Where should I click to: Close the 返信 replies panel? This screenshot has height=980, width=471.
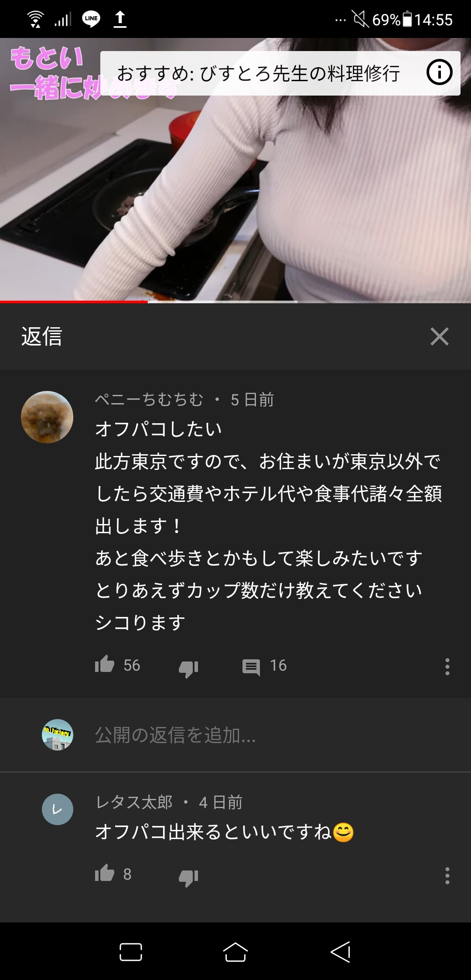tap(439, 336)
